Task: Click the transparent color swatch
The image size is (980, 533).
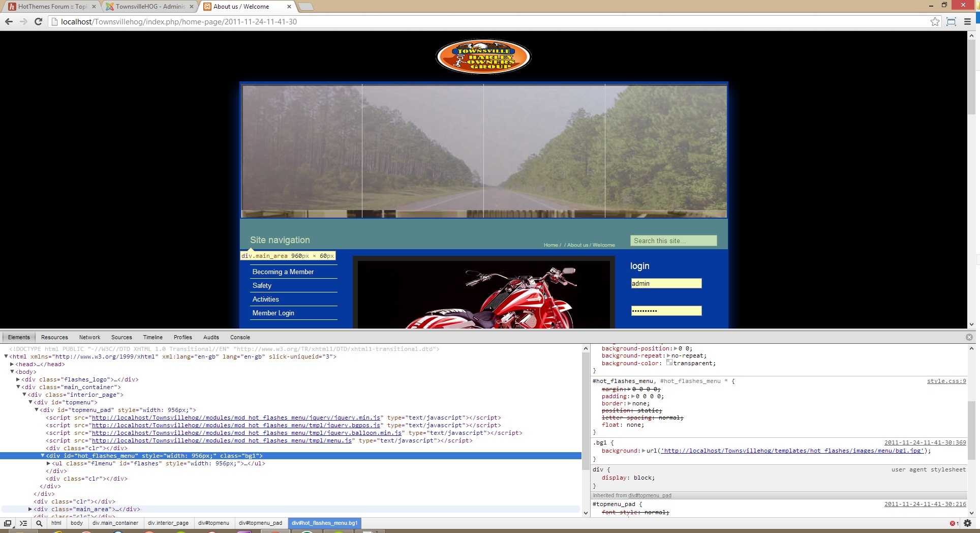Action: [669, 363]
